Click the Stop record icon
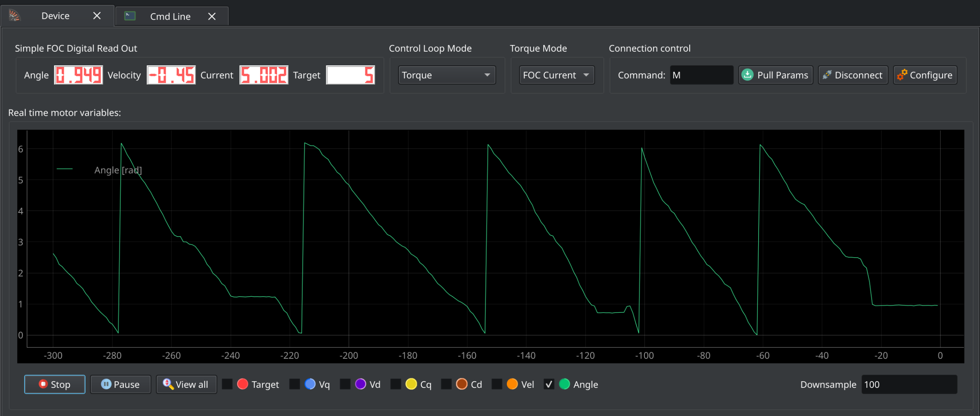980x416 pixels. tap(43, 384)
